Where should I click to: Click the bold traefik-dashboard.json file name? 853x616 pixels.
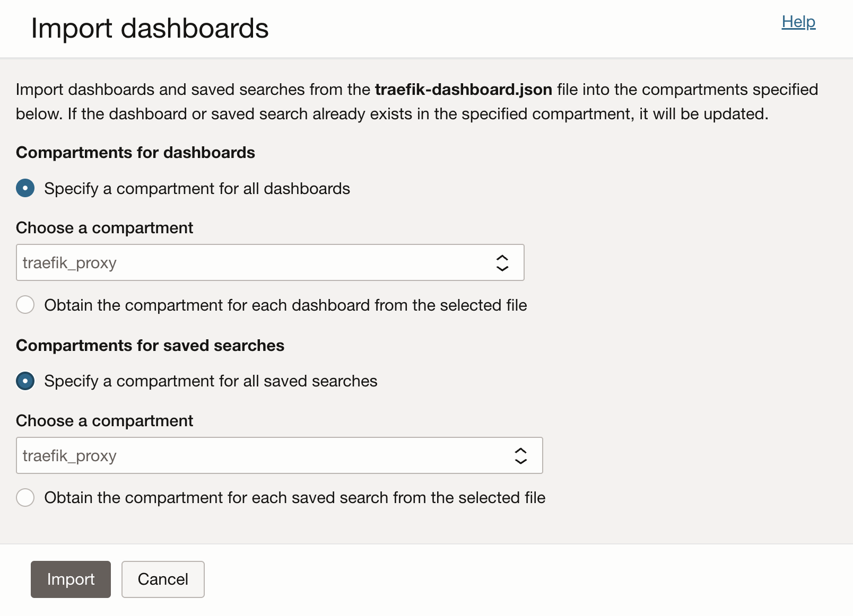tap(463, 90)
